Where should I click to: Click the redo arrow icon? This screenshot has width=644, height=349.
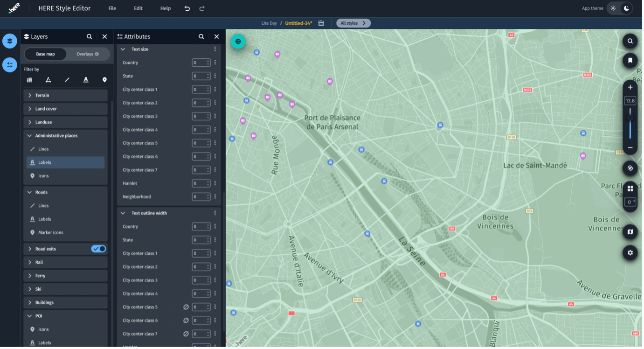[202, 8]
